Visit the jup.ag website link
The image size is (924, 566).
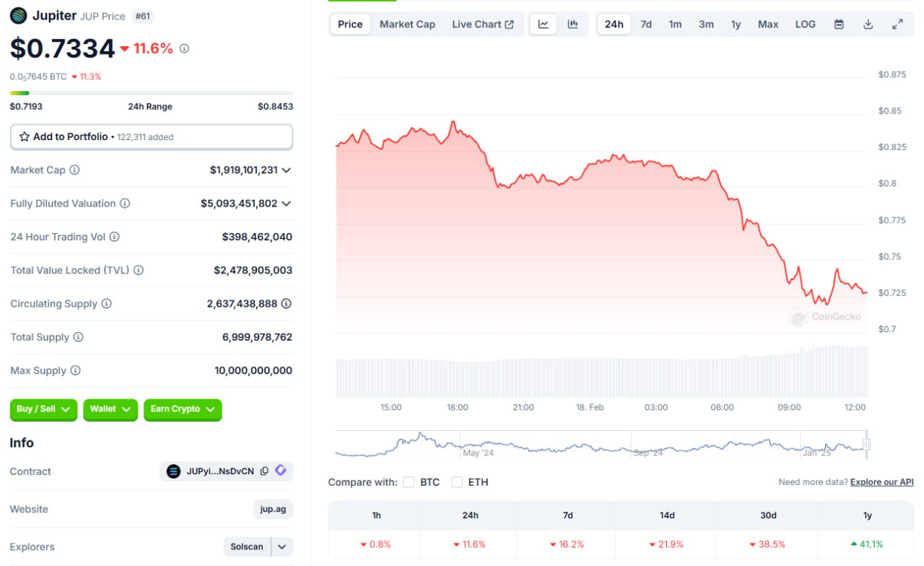pyautogui.click(x=273, y=509)
